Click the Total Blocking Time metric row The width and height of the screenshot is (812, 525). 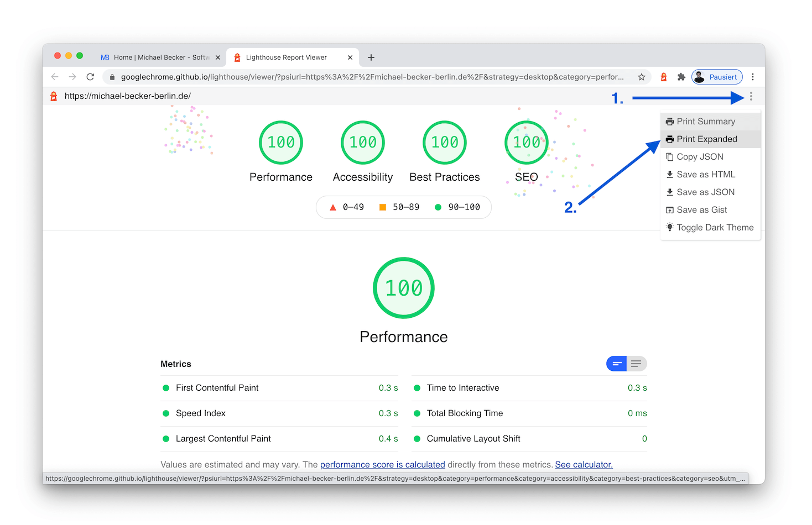[x=529, y=413]
